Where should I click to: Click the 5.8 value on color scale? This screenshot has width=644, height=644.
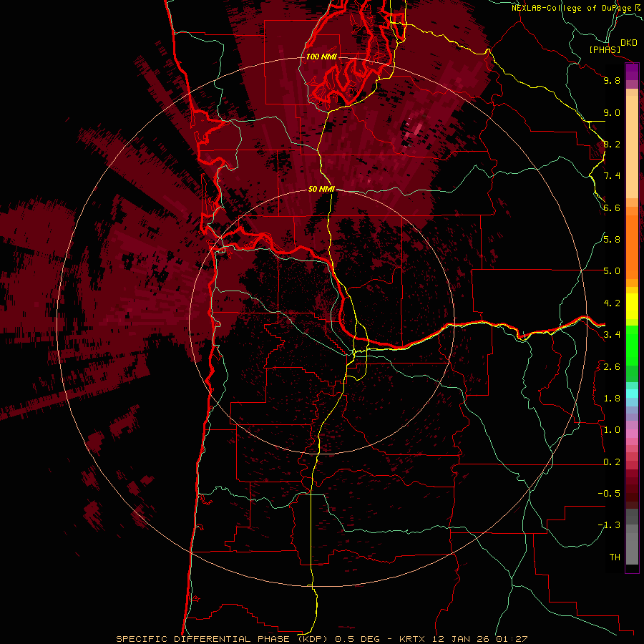click(612, 240)
